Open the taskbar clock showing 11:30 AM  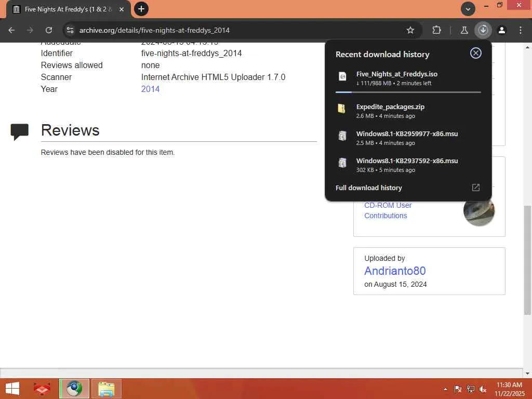click(509, 389)
